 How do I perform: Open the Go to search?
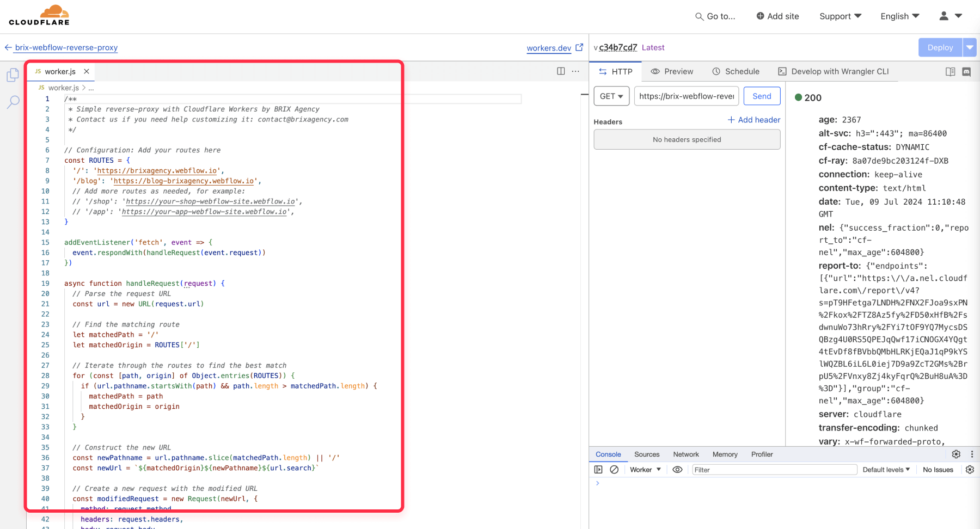click(715, 16)
